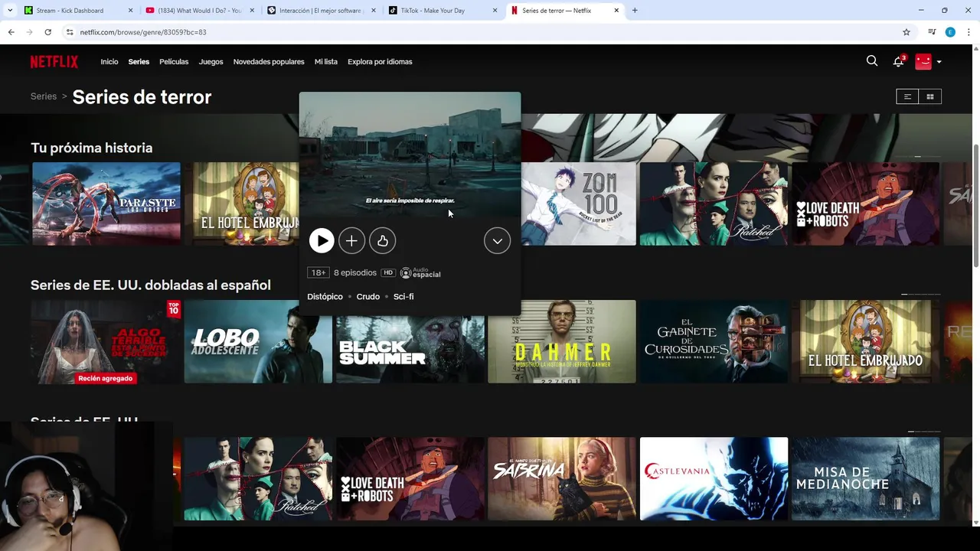Screen dimensions: 980x551
Task: Click the address bar URL
Action: pyautogui.click(x=143, y=32)
